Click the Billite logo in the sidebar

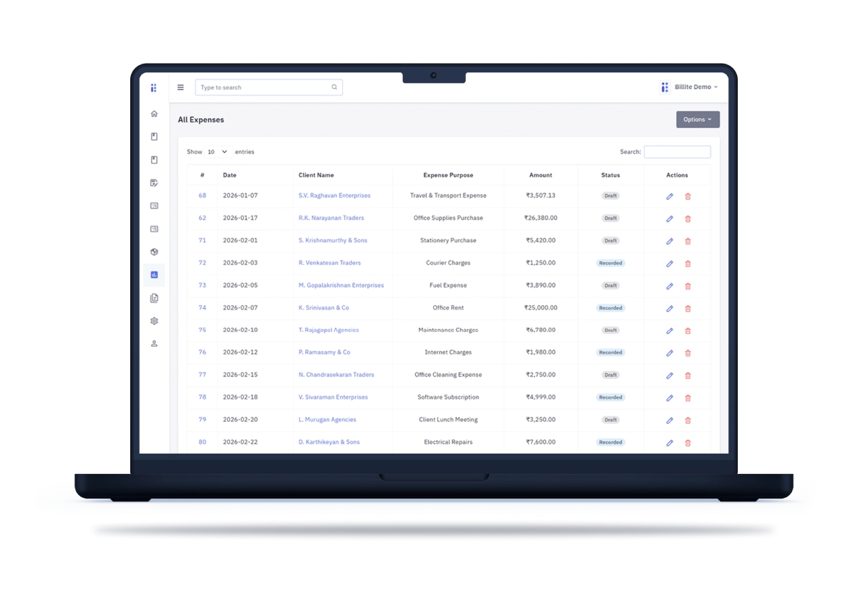[x=153, y=88]
